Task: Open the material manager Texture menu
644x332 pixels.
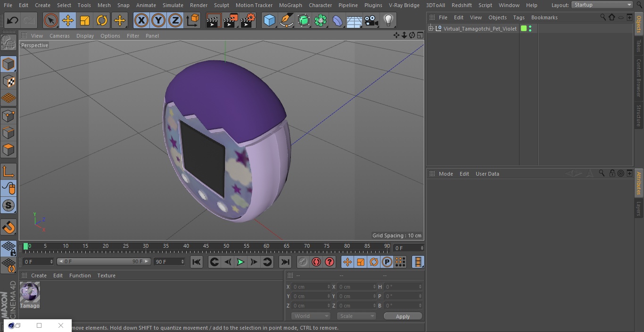Action: (x=106, y=275)
